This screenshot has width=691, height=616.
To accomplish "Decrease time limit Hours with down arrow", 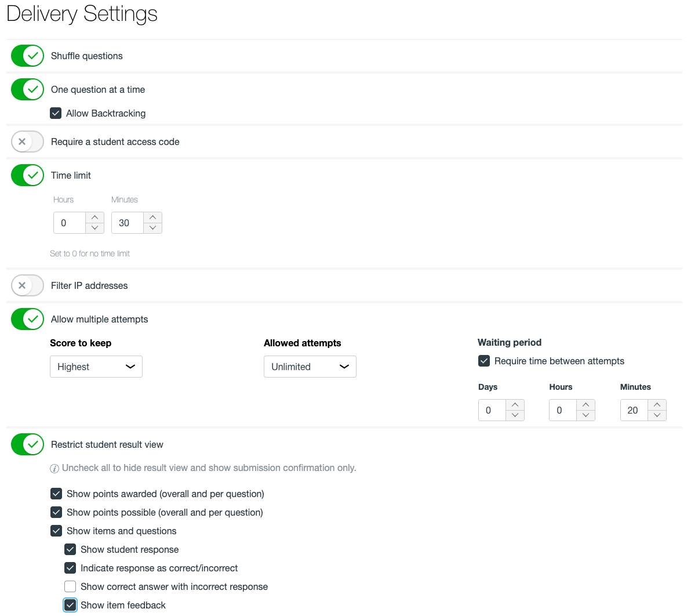I will (94, 228).
